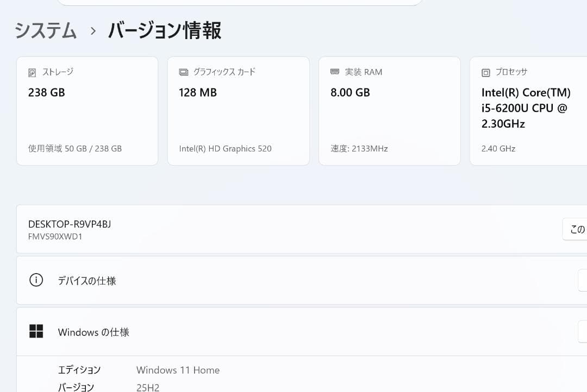Select the 128 MB graphics value
The height and width of the screenshot is (392, 587).
(x=198, y=92)
